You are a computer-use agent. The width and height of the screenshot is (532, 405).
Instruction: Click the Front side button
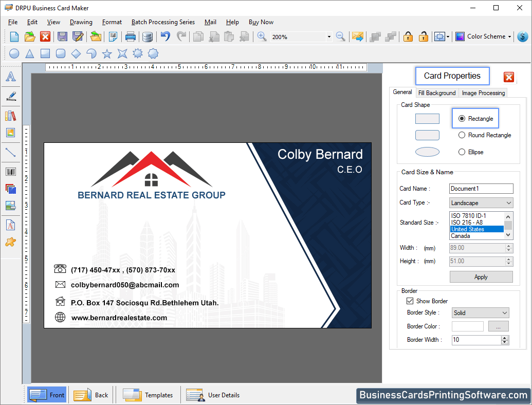[x=47, y=395]
